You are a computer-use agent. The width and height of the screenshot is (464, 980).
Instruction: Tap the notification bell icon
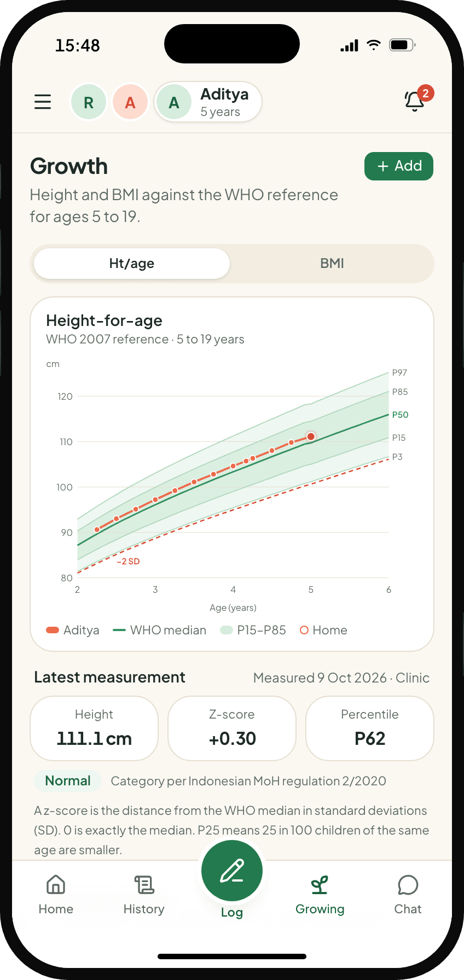(x=415, y=101)
